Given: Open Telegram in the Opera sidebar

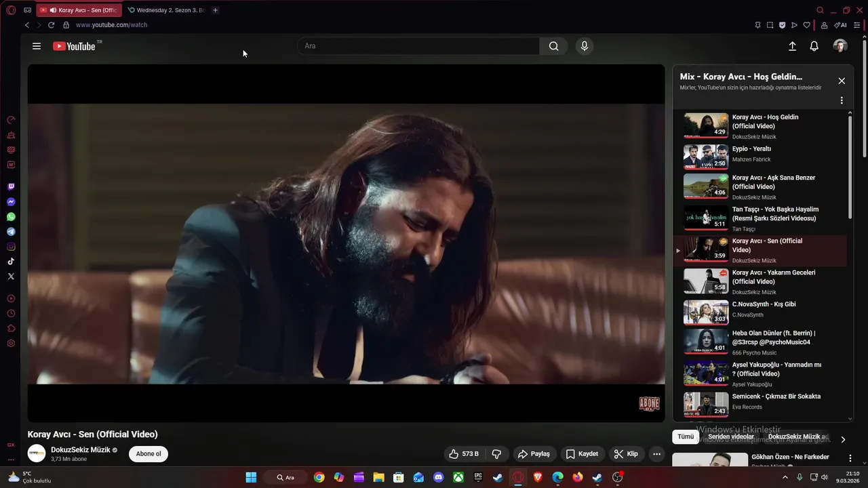Looking at the screenshot, I should (11, 232).
